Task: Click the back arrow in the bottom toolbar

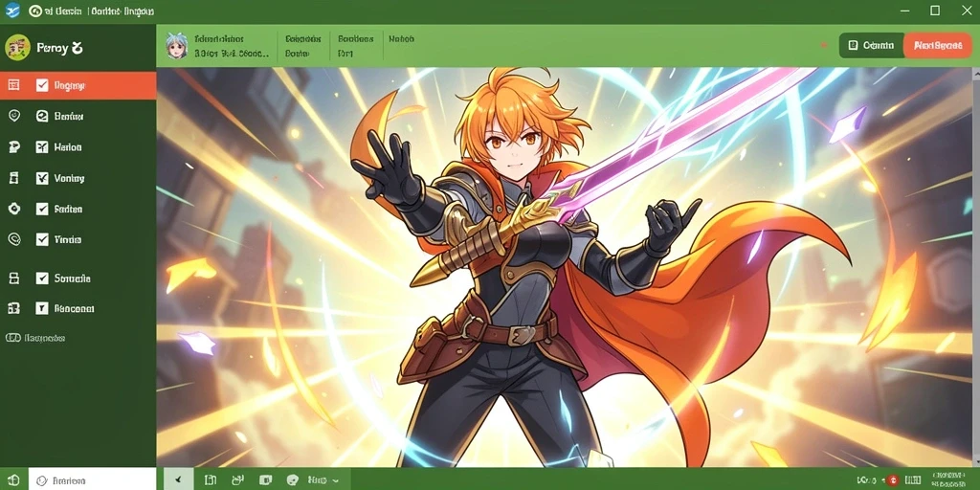Action: (x=179, y=480)
